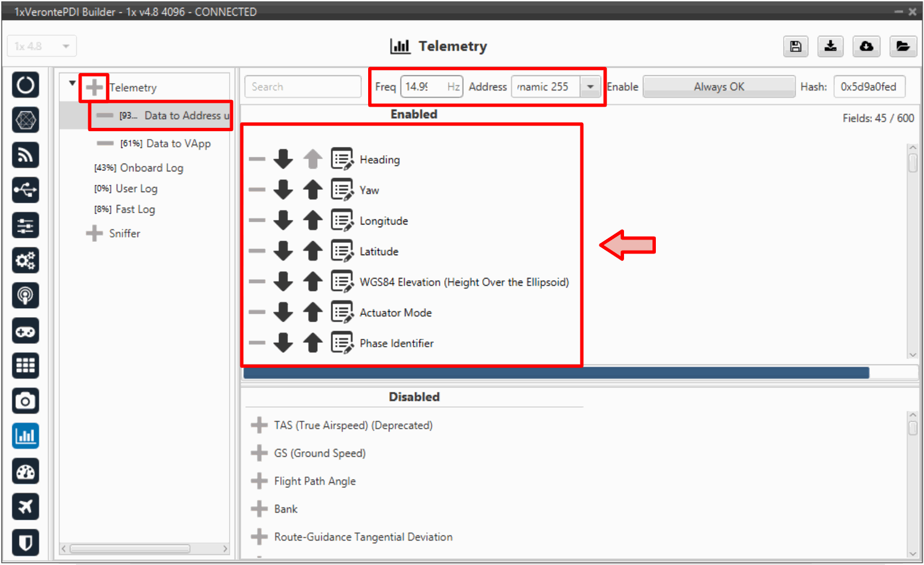Remove Yaw from the enabled fields
Screen dimensions: 924x565
pos(257,190)
